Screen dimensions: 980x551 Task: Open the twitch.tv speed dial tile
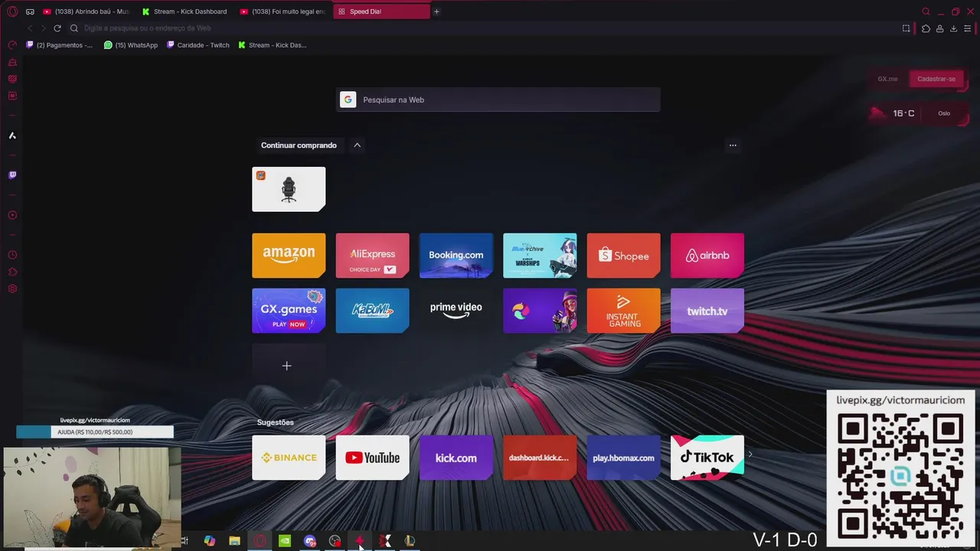[x=707, y=311]
